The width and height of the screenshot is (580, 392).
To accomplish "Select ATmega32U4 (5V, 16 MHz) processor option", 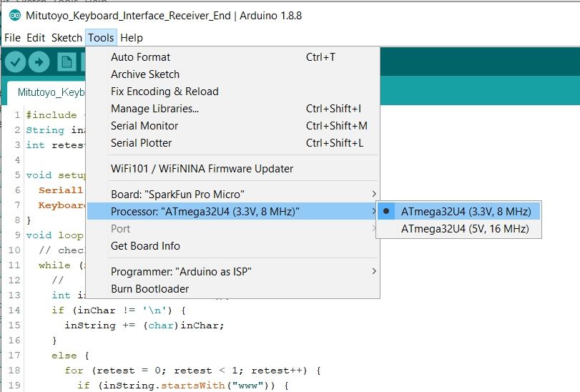I will pos(458,229).
